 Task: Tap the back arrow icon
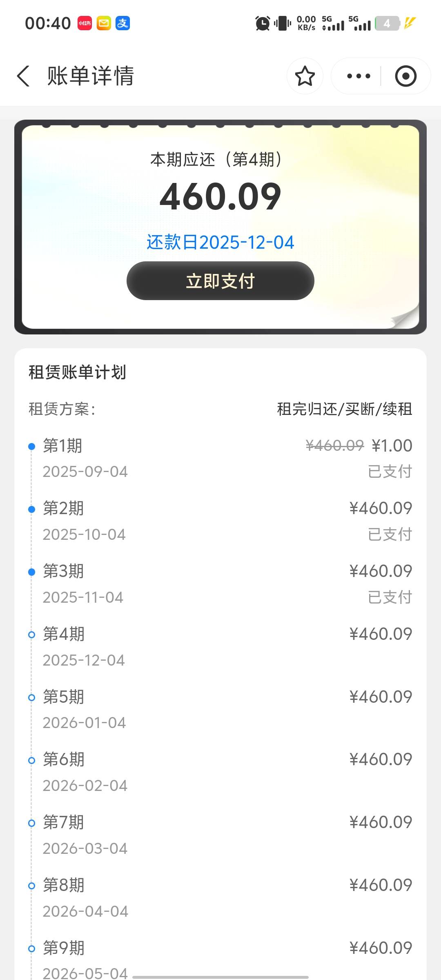24,76
